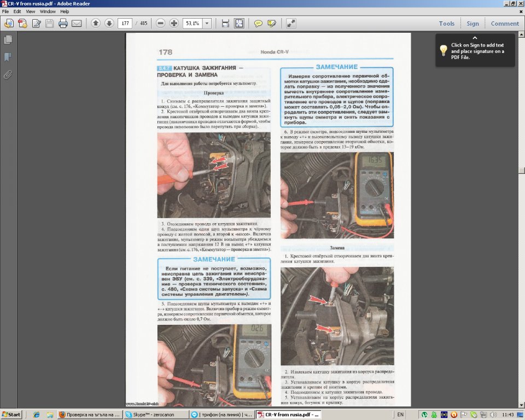
Task: Open the folder quick launch icon
Action: click(50, 415)
